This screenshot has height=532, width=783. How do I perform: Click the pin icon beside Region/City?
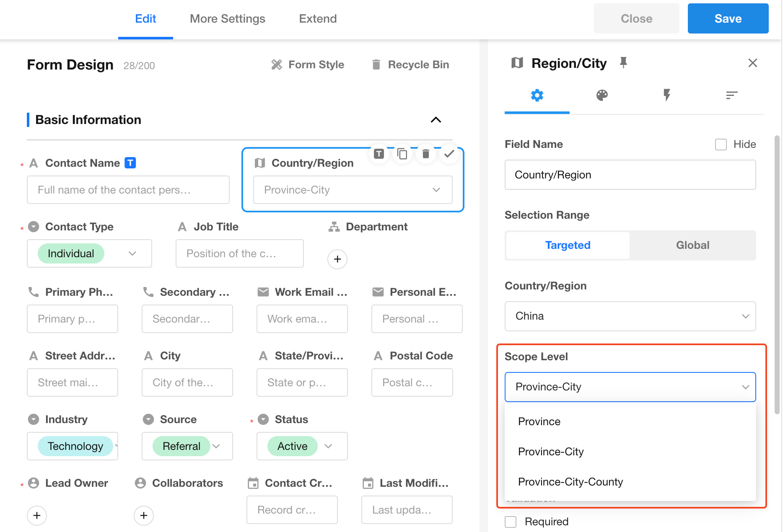point(623,63)
